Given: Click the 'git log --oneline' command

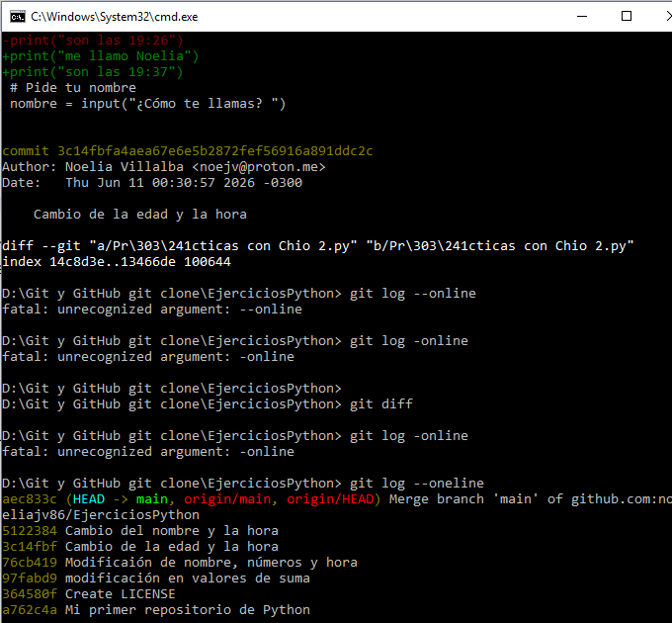Looking at the screenshot, I should 417,484.
